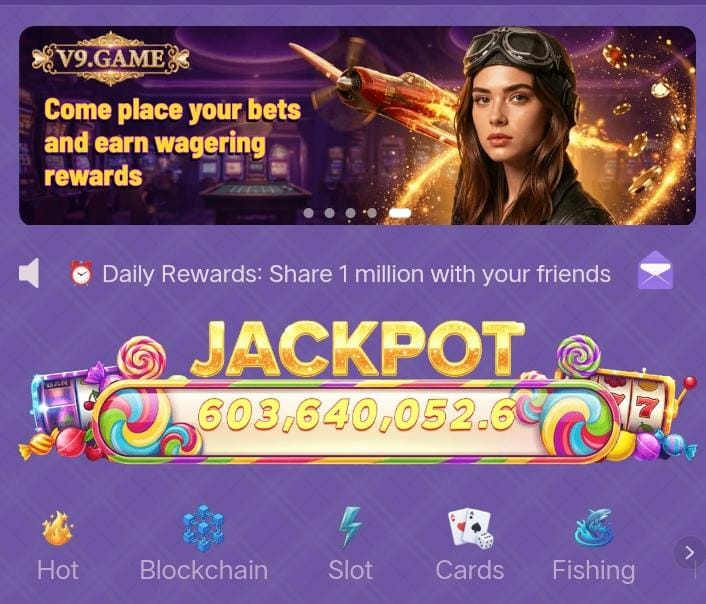Switch to the Hot tab label
This screenshot has height=604, width=706.
58,570
